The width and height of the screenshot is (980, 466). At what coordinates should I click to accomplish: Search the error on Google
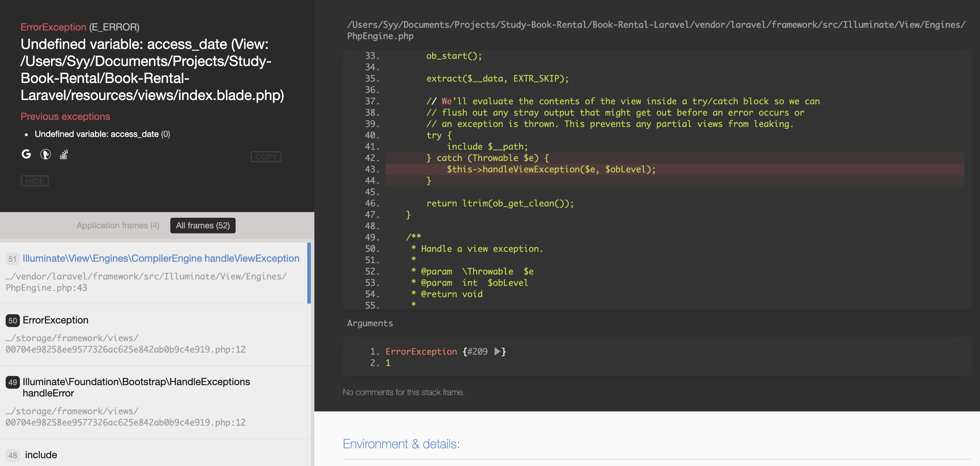26,154
